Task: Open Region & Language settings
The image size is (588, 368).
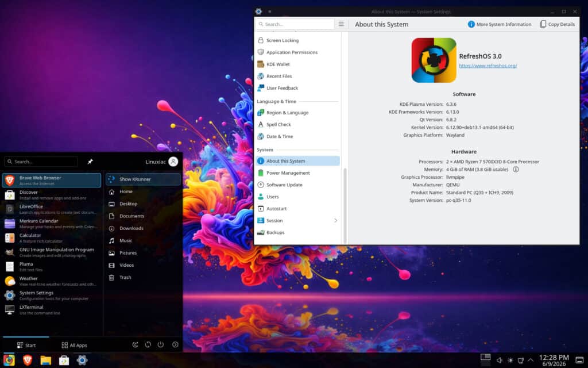Action: tap(298, 113)
